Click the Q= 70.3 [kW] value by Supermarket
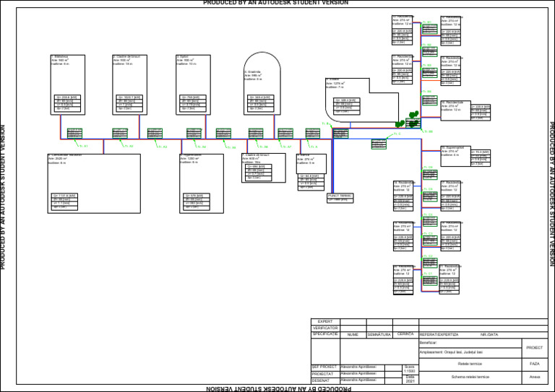 [481, 152]
